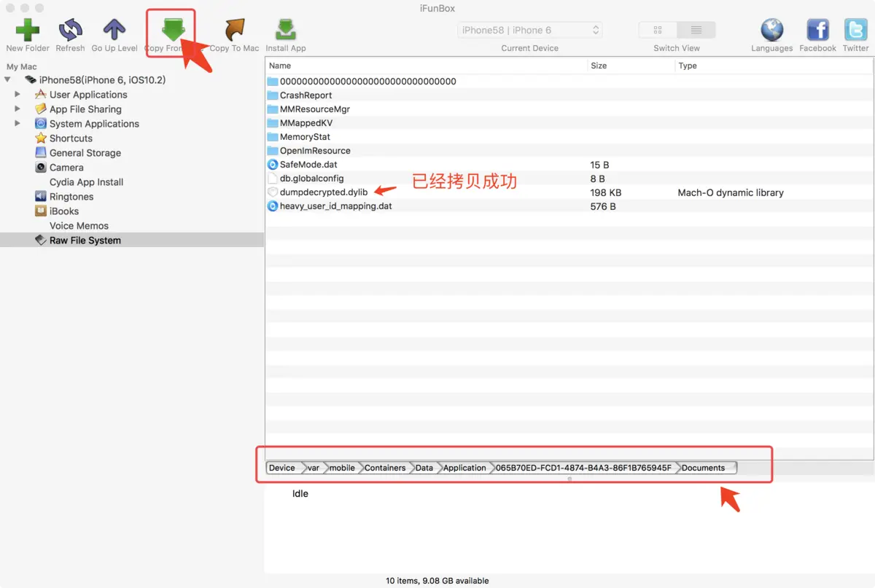Click the Device breadcrumb segment
Screen dimensions: 875x588
(282, 468)
